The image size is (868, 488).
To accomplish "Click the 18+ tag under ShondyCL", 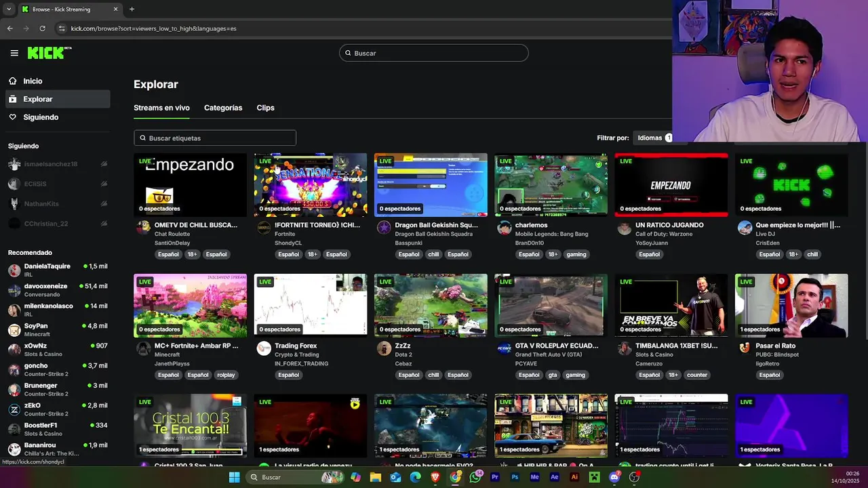I will tap(312, 254).
